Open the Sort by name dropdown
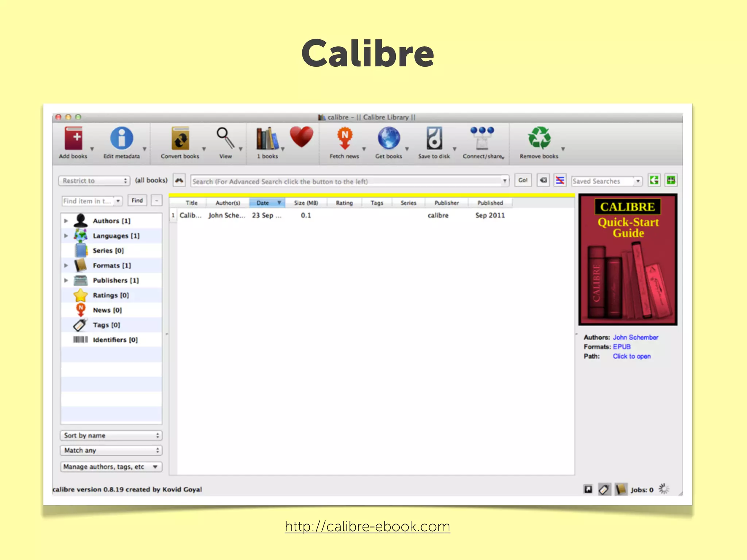The width and height of the screenshot is (747, 560). (x=111, y=436)
